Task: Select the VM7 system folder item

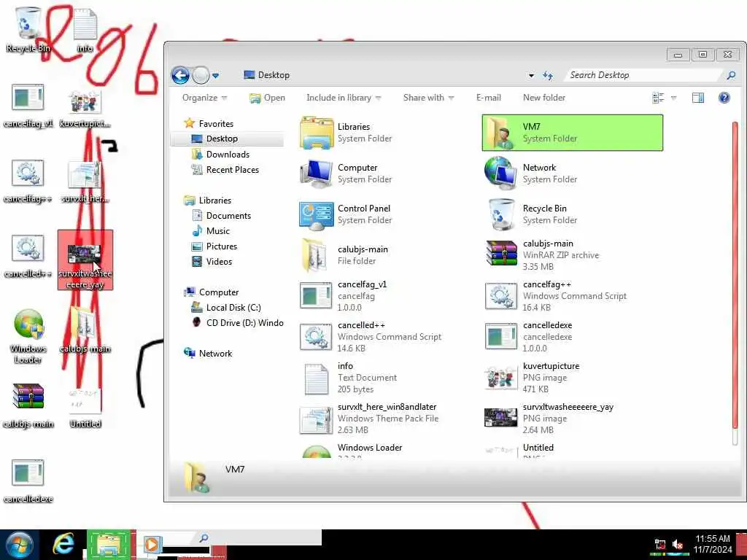Action: pyautogui.click(x=572, y=133)
